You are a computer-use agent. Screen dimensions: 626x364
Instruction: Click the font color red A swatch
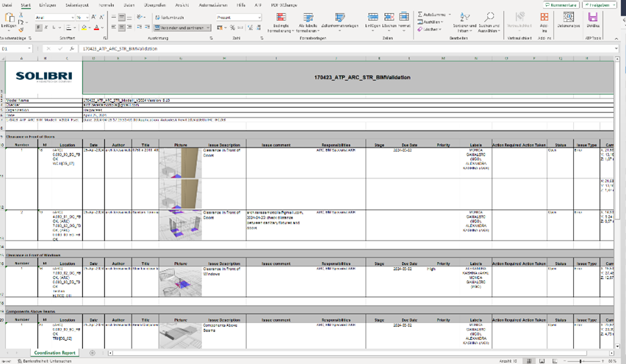96,28
